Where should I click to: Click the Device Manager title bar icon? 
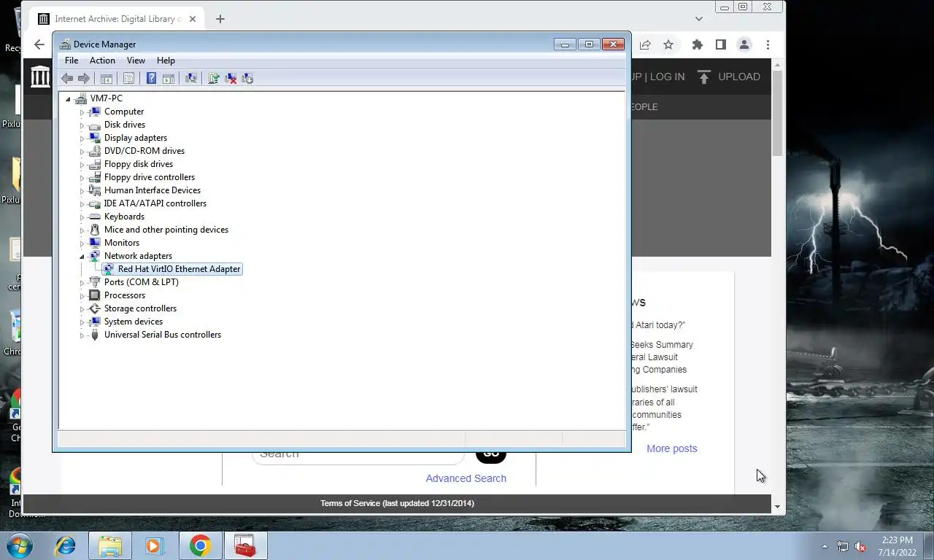(x=65, y=44)
